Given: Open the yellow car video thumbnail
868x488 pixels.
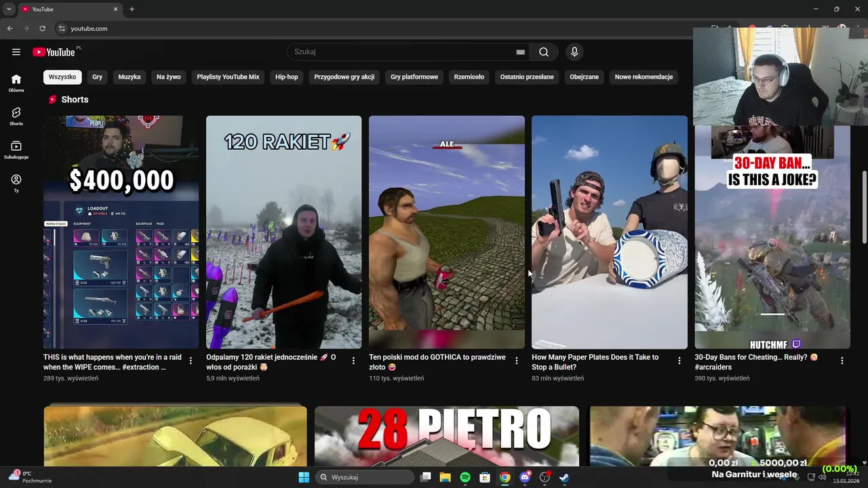Looking at the screenshot, I should 175,436.
